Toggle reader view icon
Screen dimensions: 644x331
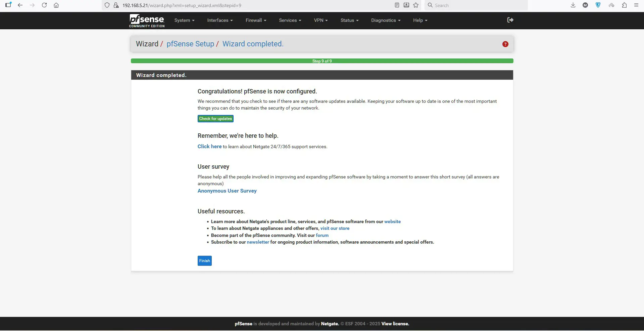[x=397, y=5]
